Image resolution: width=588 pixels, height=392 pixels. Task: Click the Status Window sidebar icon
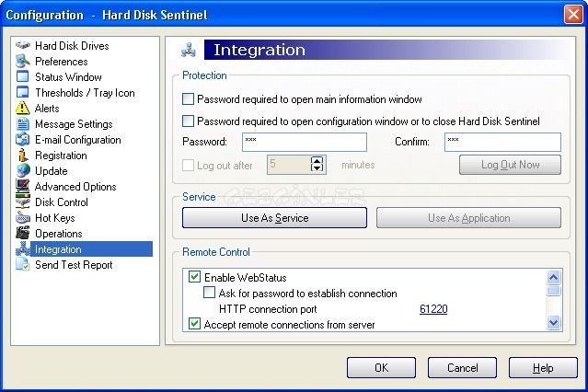click(x=22, y=76)
